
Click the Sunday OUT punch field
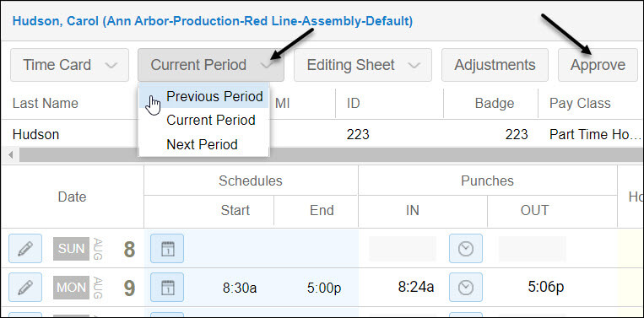coord(533,249)
